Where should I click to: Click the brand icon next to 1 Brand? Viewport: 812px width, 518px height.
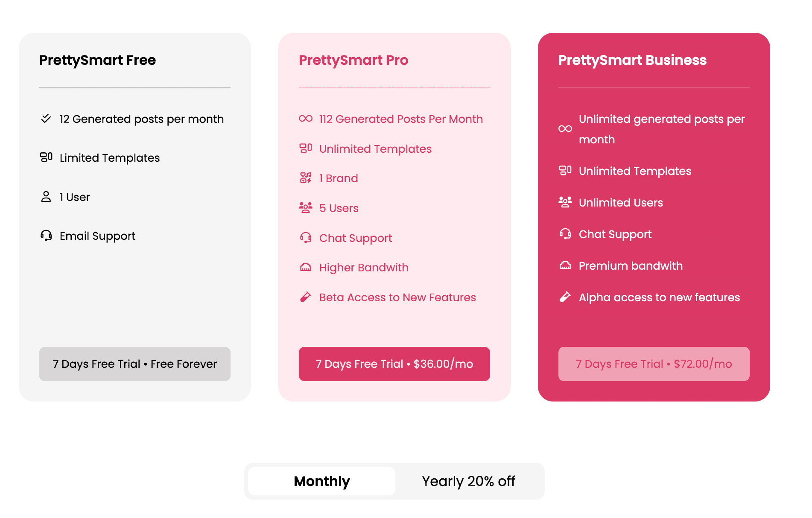coord(306,178)
